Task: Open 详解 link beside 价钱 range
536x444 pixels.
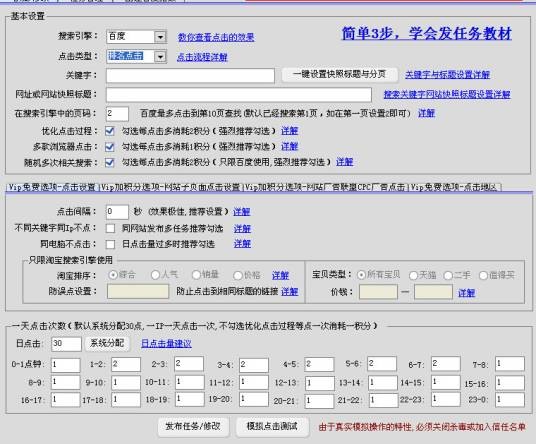Action: 467,293
